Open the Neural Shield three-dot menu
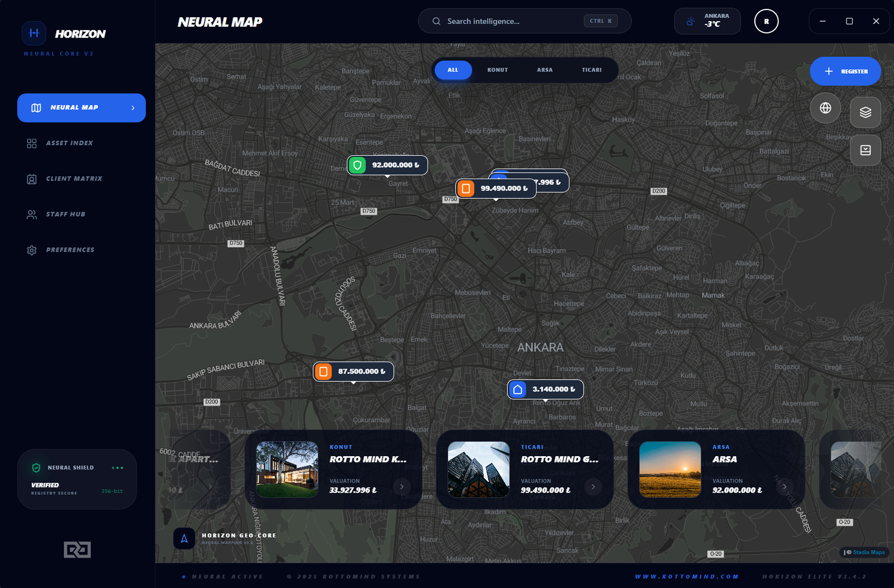894x588 pixels. click(117, 467)
